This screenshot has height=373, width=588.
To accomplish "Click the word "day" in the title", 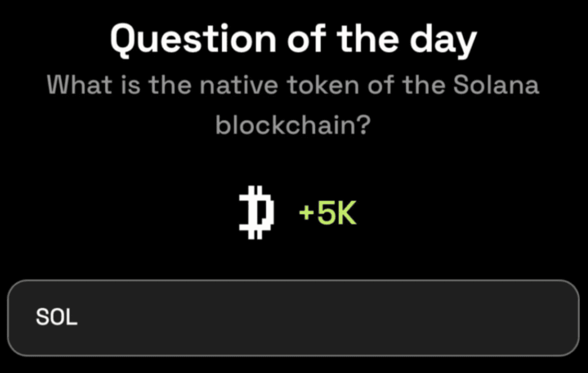I will (x=443, y=40).
